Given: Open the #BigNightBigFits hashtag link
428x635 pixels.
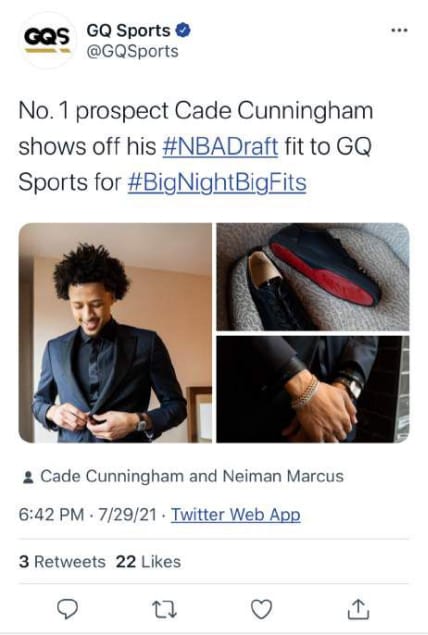Looking at the screenshot, I should [x=217, y=182].
